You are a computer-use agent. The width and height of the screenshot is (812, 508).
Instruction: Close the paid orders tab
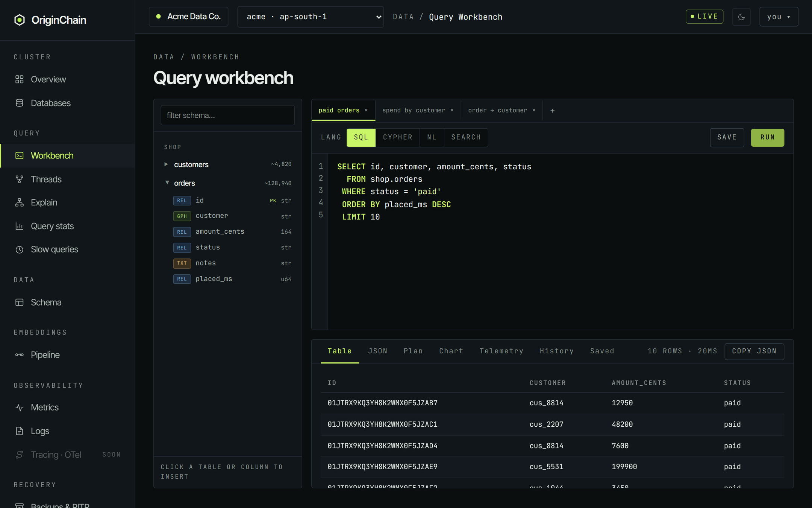366,110
